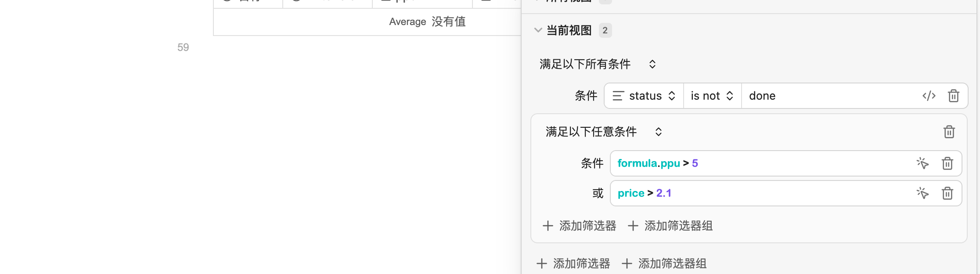Switch status condition to code expression mode

[929, 96]
